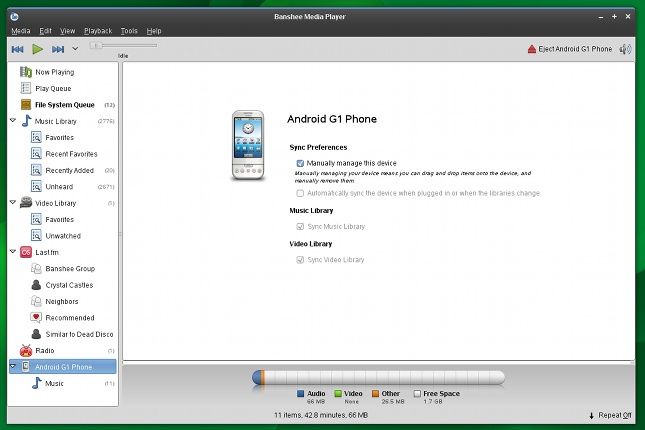This screenshot has width=645, height=430.
Task: Eject Android G1 Phone
Action: click(x=569, y=49)
